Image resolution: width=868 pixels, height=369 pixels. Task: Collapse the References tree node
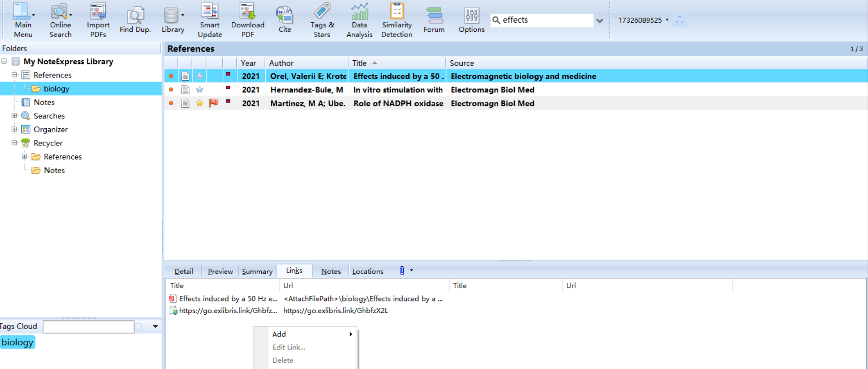point(14,75)
